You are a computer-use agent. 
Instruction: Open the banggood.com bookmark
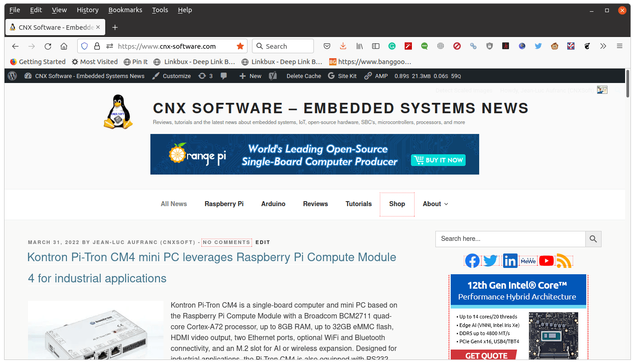(370, 62)
